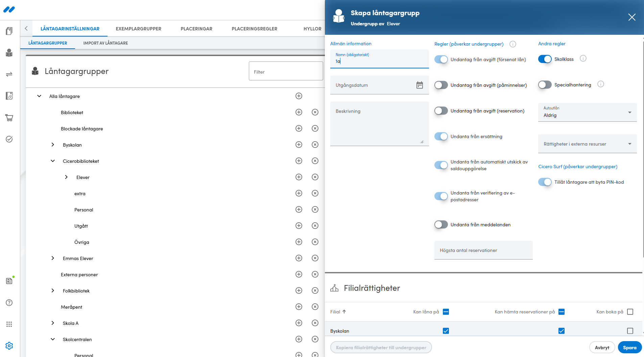Go back using the left chevron button

point(26,28)
